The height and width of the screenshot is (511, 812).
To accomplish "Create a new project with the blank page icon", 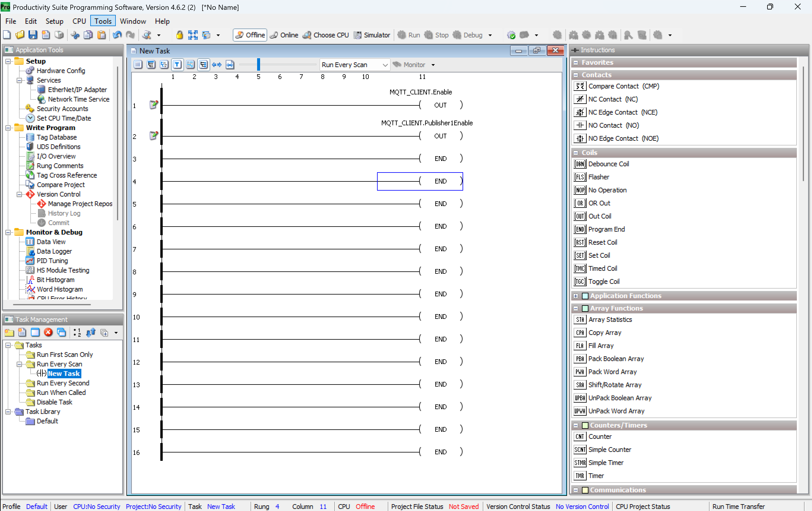I will (7, 35).
